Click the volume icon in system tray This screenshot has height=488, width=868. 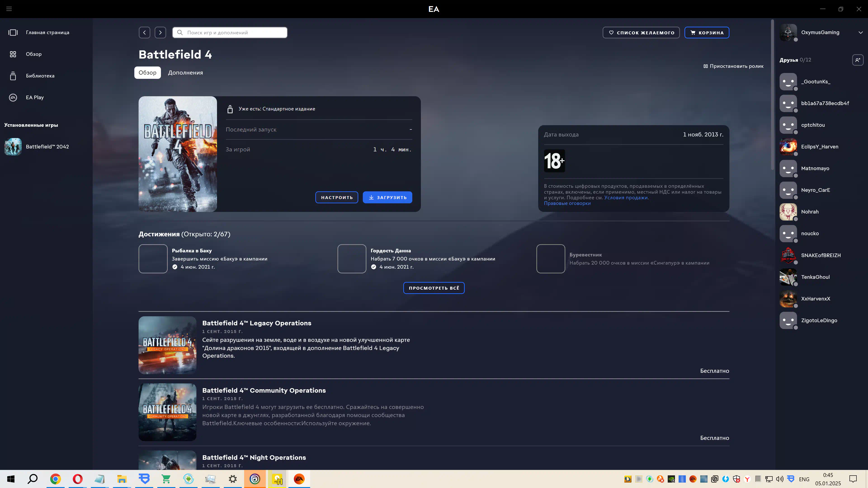(x=780, y=479)
